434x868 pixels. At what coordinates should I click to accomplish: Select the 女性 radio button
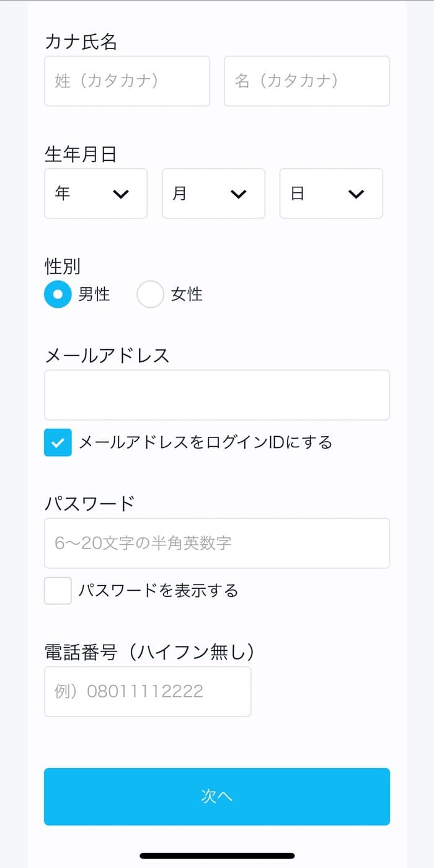tap(150, 295)
